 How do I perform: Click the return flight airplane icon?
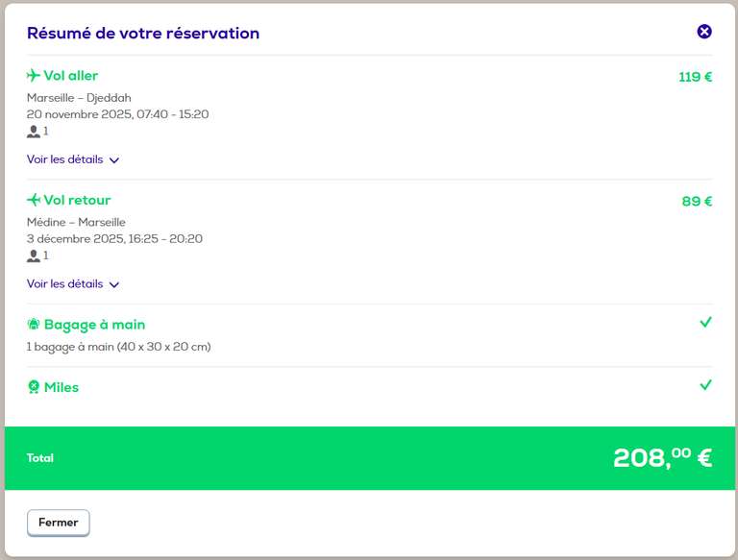tap(34, 201)
